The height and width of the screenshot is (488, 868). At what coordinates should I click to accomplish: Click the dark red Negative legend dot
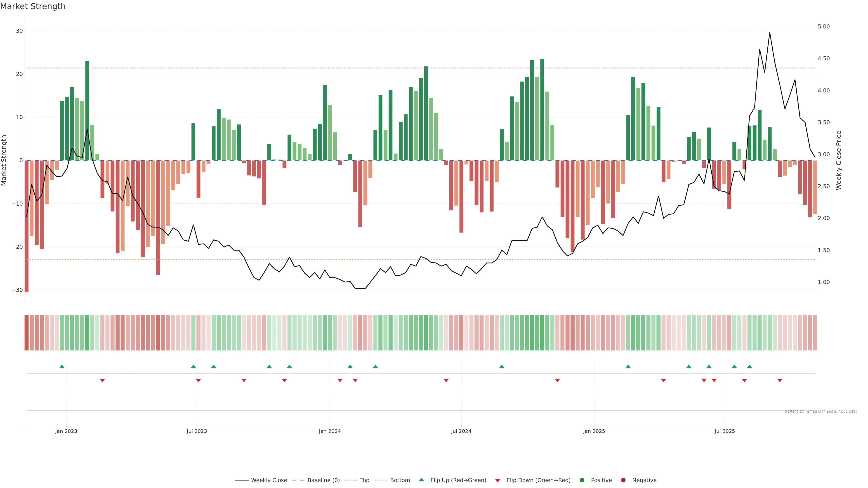tap(623, 480)
